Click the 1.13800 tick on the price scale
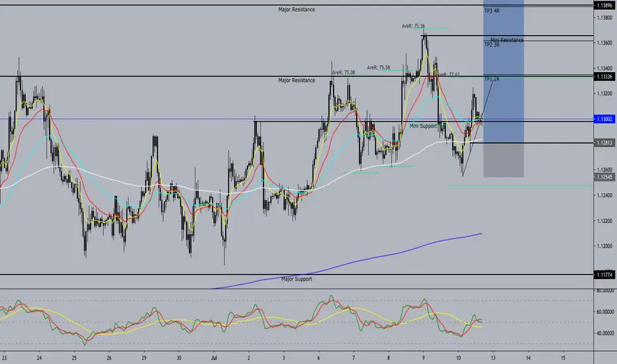 tap(604, 18)
